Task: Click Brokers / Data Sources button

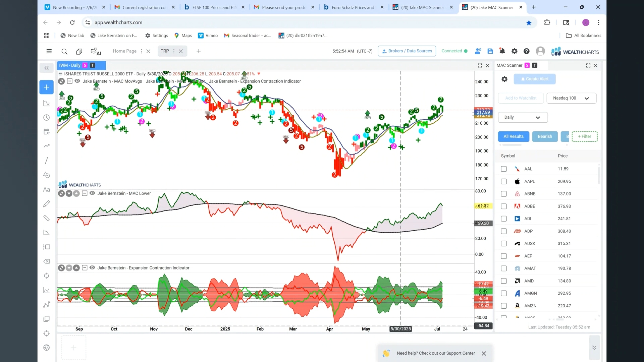Action: tap(407, 51)
